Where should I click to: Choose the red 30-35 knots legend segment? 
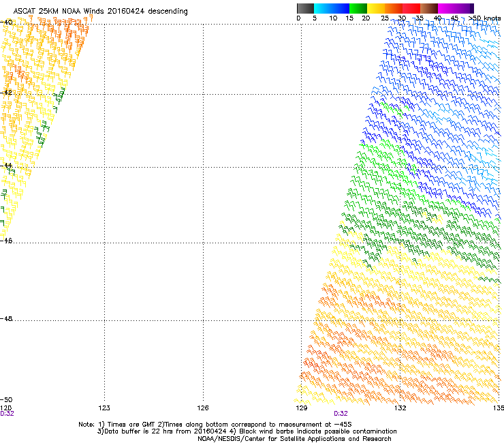tap(411, 8)
